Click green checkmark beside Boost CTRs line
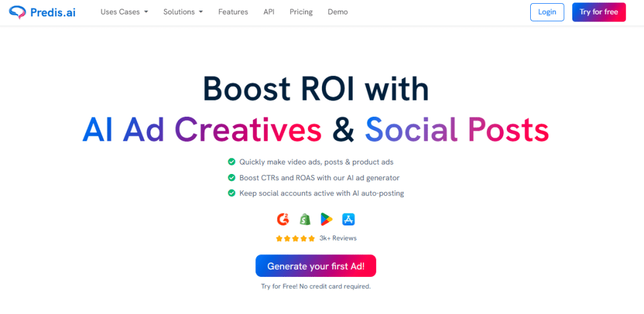This screenshot has width=644, height=314. coord(231,178)
